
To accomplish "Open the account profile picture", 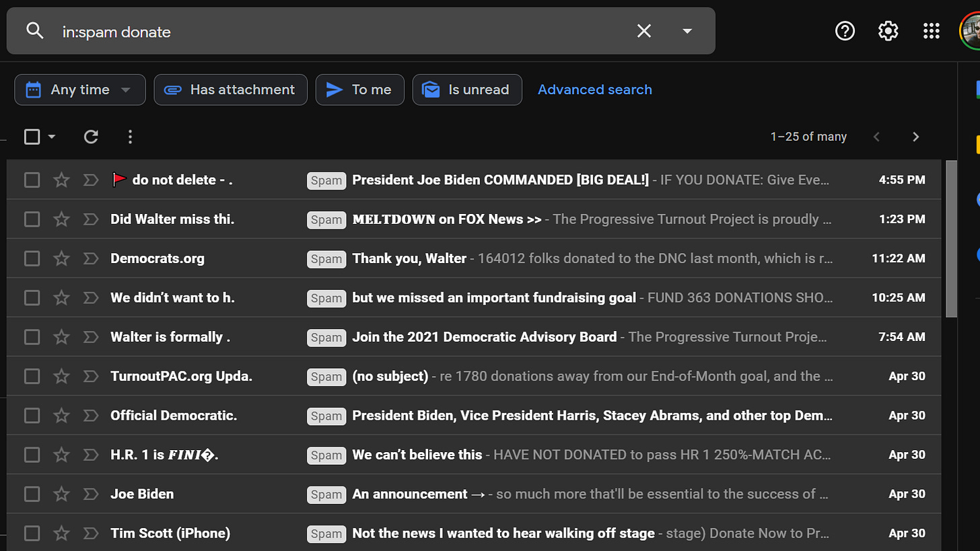I will (970, 31).
